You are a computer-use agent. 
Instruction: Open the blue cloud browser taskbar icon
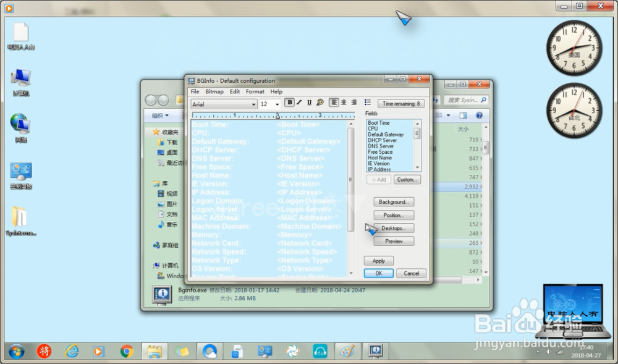click(x=210, y=352)
